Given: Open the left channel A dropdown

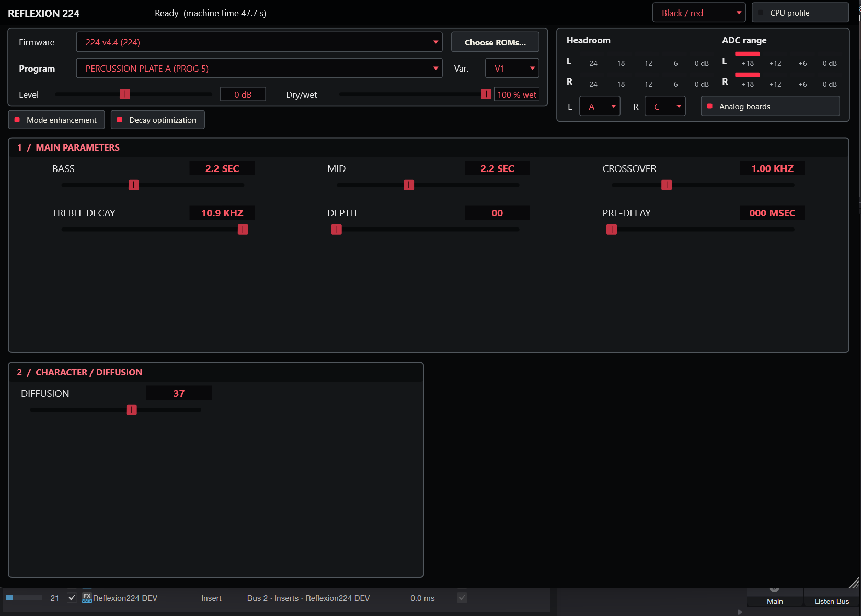Looking at the screenshot, I should point(600,106).
